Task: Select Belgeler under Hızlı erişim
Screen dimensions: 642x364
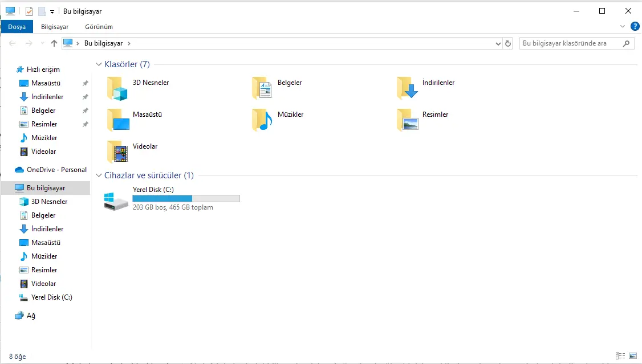Action: [x=43, y=111]
